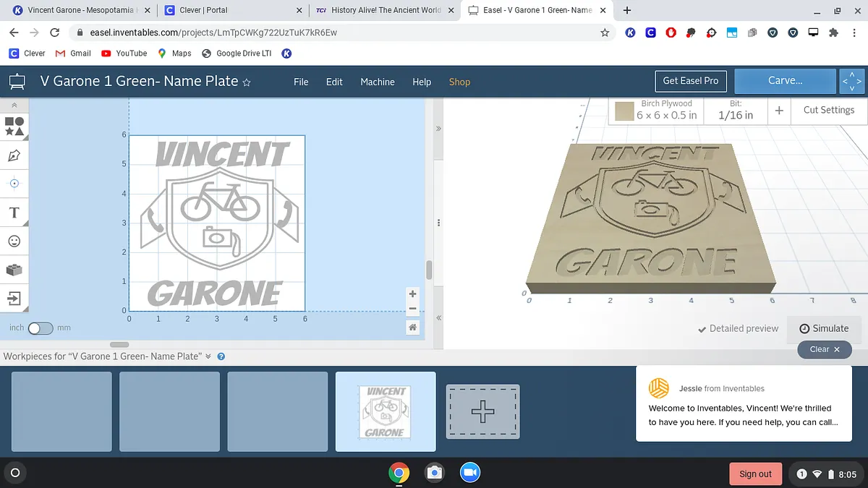Click the home reset view icon

pos(412,328)
